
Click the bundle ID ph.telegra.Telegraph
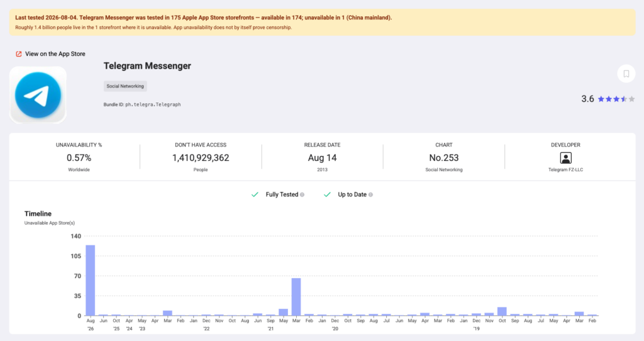point(153,105)
